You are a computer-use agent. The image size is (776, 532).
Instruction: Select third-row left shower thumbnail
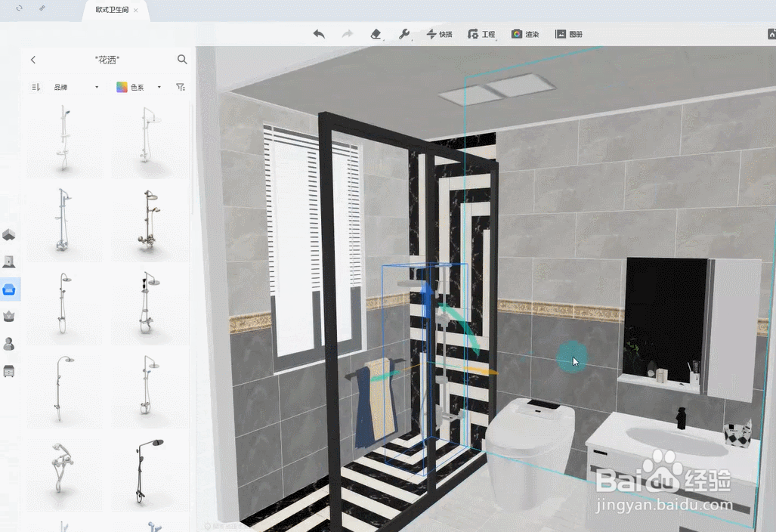(64, 306)
